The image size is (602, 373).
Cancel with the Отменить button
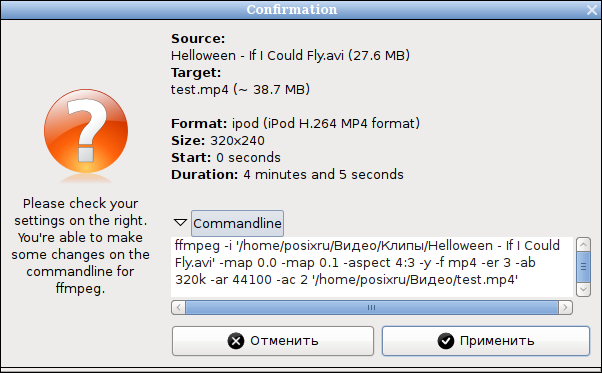[273, 341]
